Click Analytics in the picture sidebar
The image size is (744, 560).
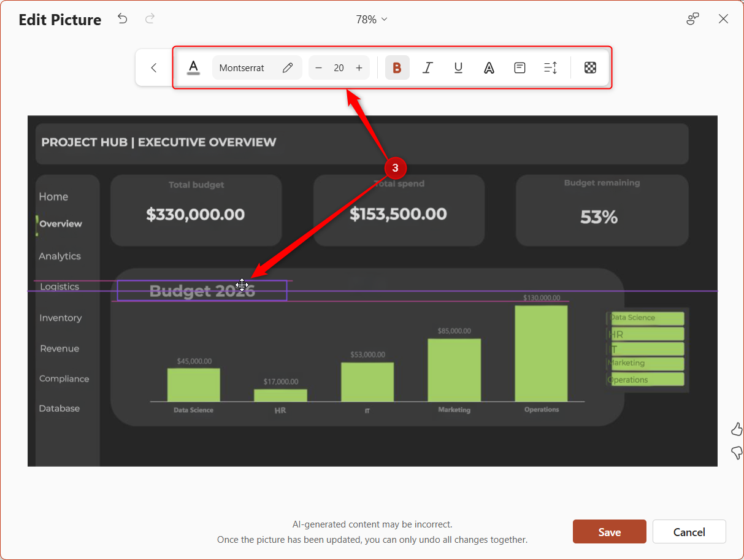pos(59,256)
